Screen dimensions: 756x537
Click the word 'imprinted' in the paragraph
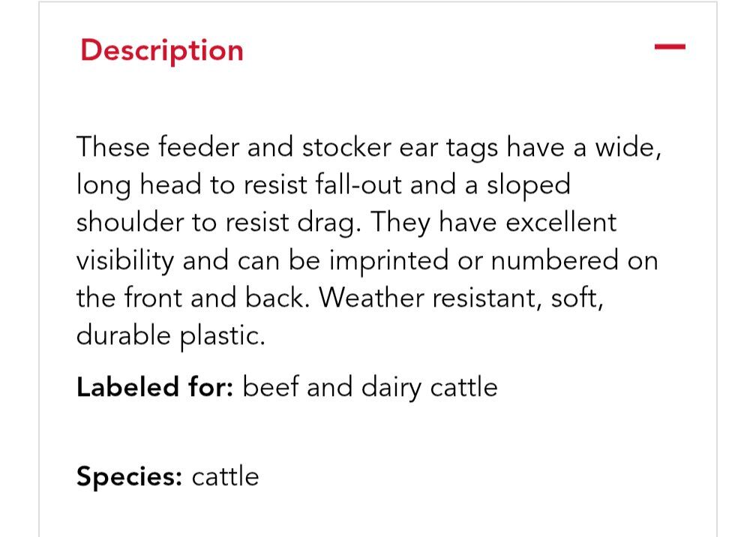[x=390, y=261]
